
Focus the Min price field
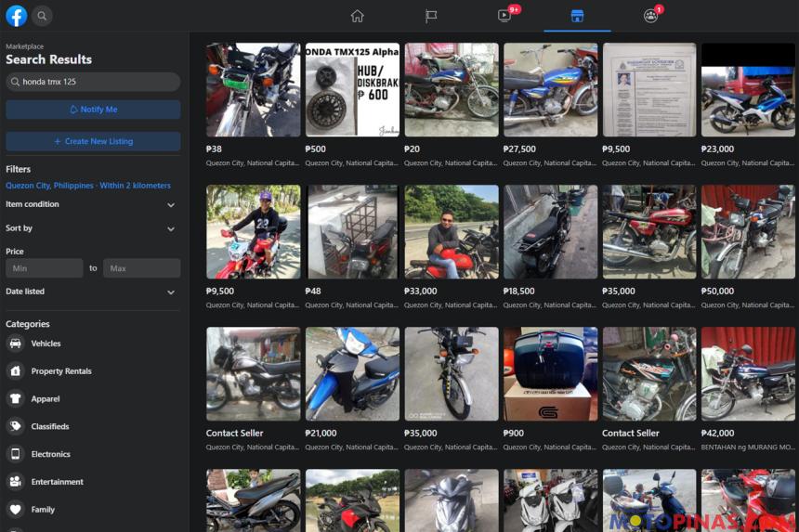coord(45,268)
